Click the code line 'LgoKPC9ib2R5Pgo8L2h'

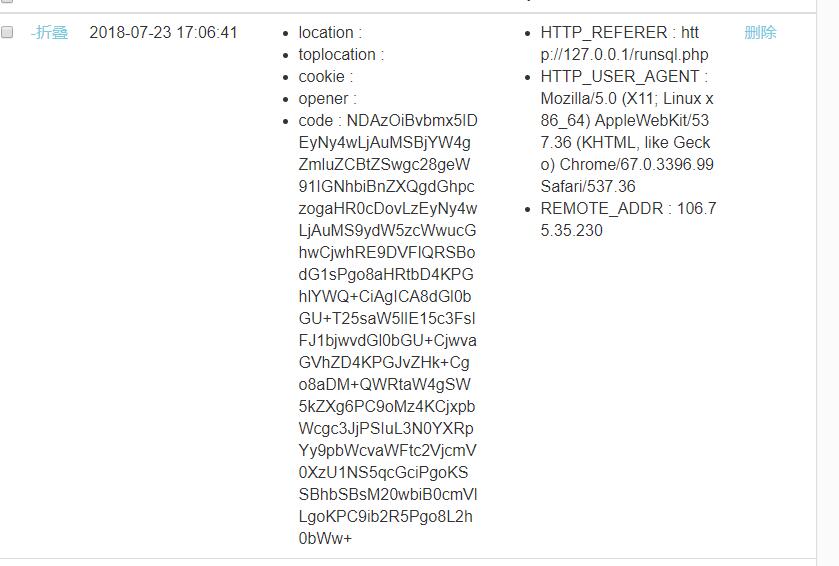385,517
